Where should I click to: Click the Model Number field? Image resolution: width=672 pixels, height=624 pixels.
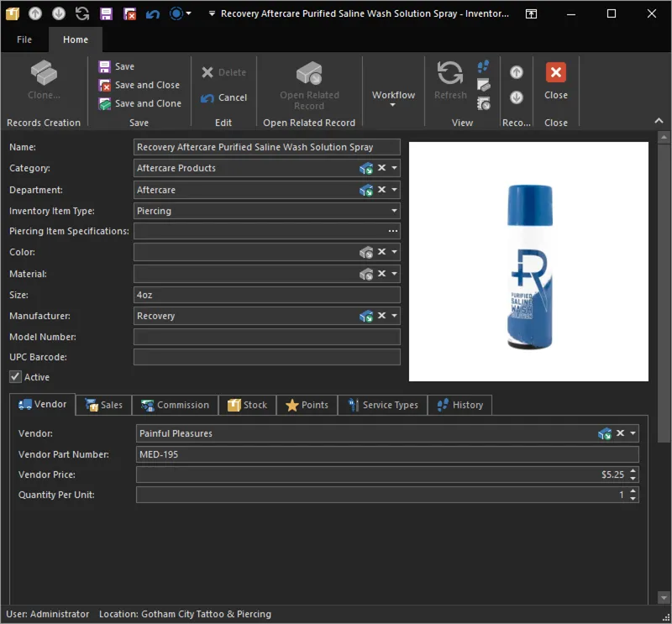[x=266, y=337]
